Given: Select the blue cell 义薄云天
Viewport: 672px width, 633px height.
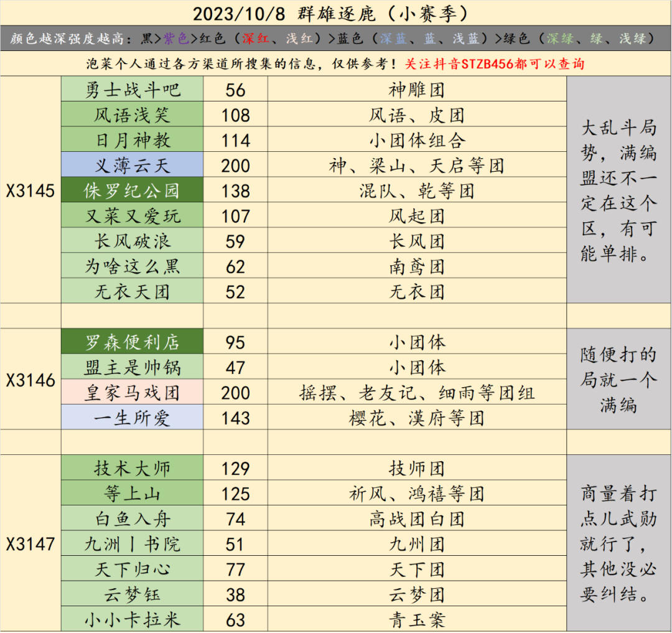Looking at the screenshot, I should 132,165.
